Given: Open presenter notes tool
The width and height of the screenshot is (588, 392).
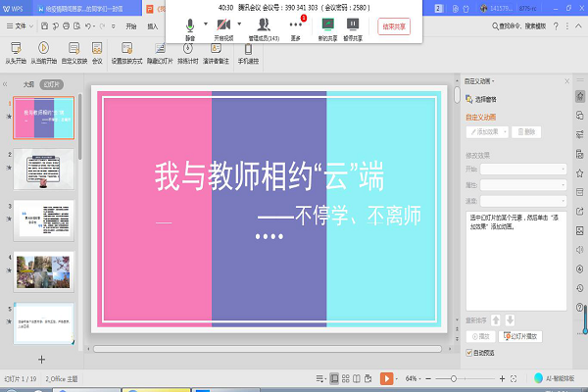Looking at the screenshot, I should point(216,53).
